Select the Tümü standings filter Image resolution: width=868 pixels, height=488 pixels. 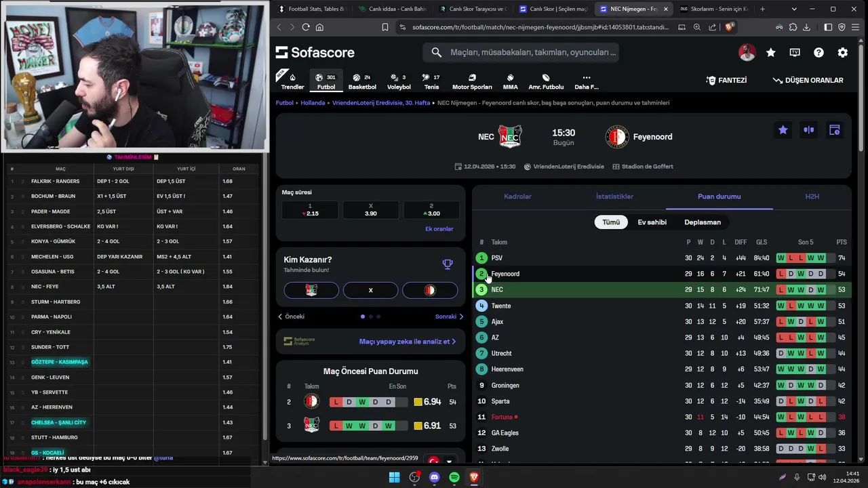(x=611, y=222)
